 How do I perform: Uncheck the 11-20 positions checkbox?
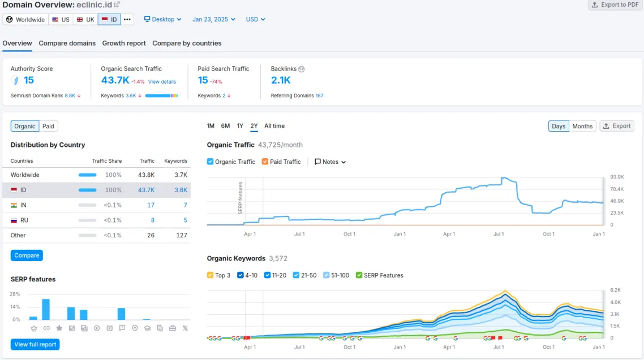click(267, 275)
